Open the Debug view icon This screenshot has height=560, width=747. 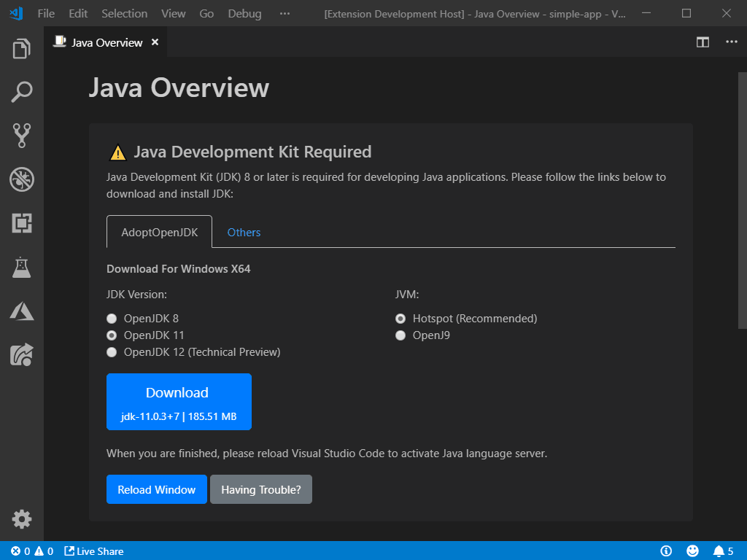pos(22,179)
